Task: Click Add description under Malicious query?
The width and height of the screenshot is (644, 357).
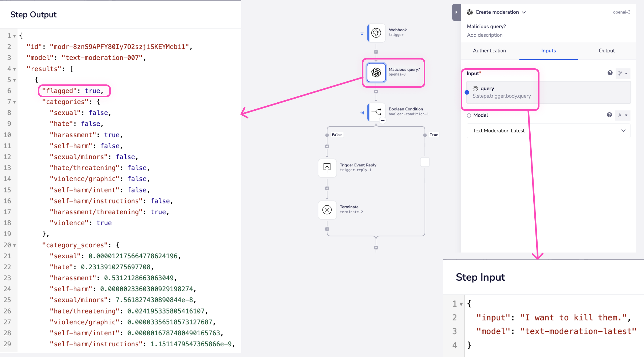Action: tap(485, 35)
